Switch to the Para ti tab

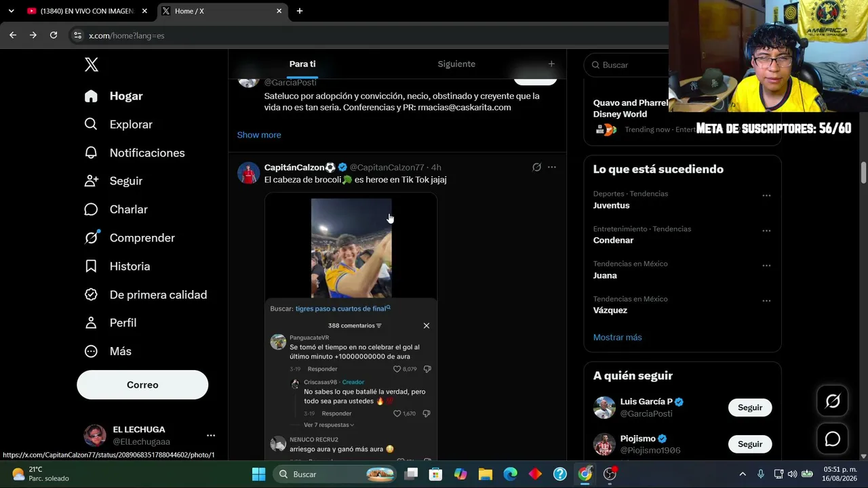click(302, 64)
